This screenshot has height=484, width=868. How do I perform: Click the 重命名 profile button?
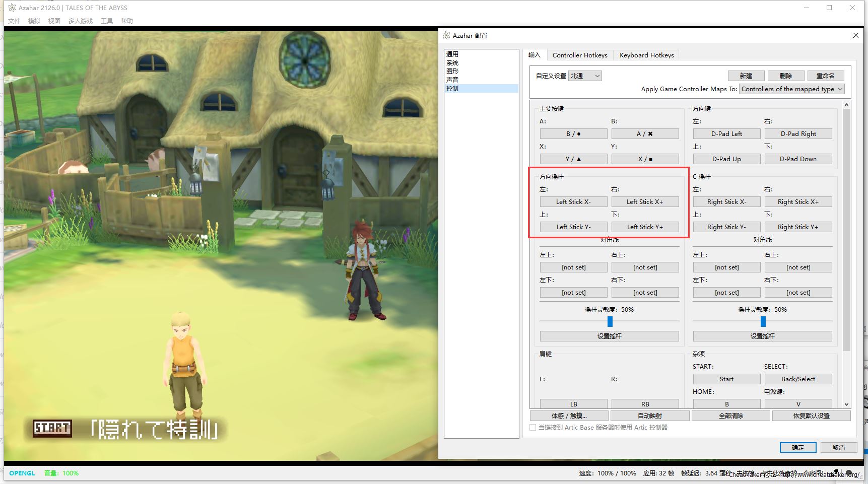(826, 76)
